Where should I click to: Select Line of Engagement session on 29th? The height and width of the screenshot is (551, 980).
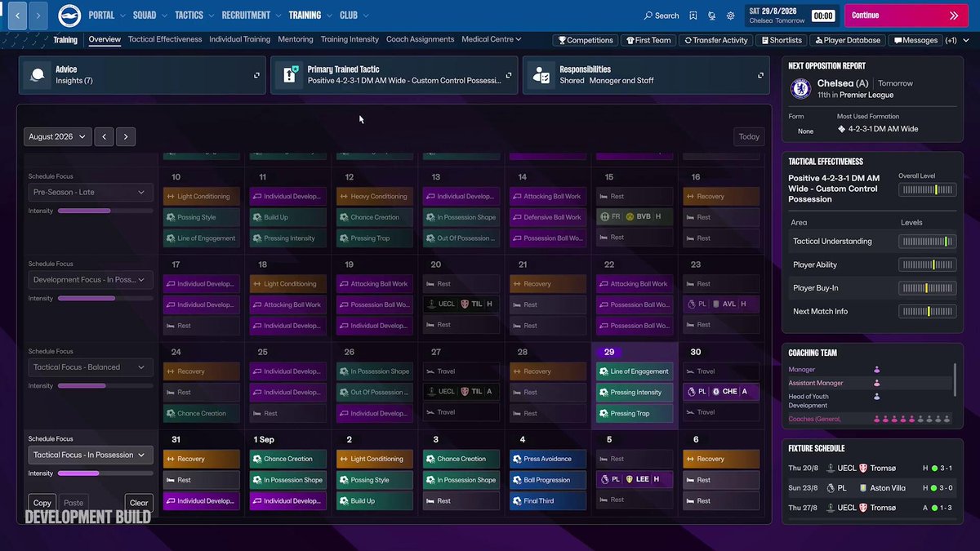[635, 371]
